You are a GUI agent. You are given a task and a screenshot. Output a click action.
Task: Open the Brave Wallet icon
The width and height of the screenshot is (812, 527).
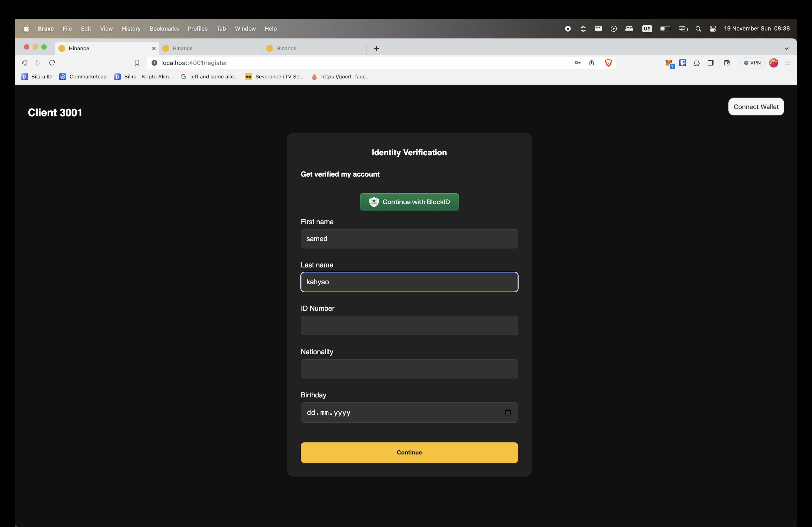(727, 63)
